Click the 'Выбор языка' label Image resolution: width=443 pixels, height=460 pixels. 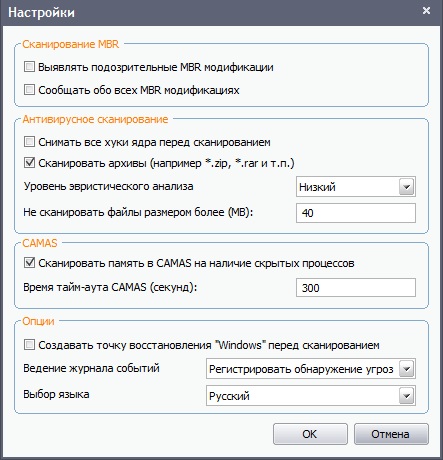click(56, 395)
